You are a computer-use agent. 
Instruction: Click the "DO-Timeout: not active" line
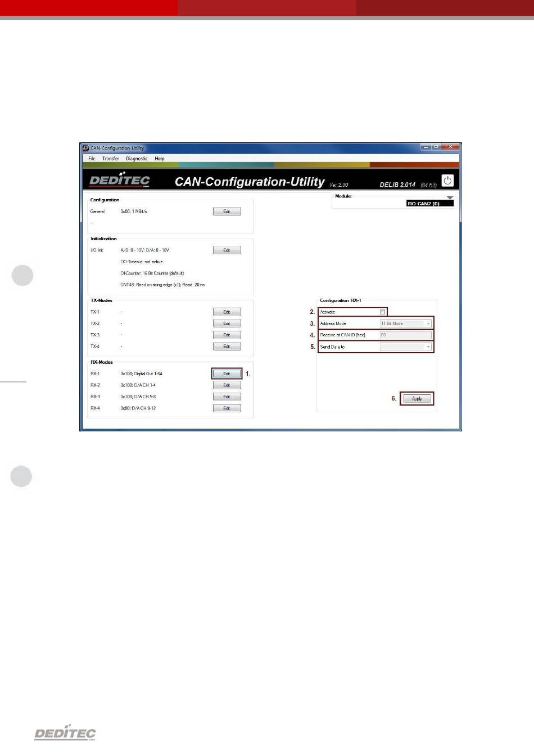(142, 262)
